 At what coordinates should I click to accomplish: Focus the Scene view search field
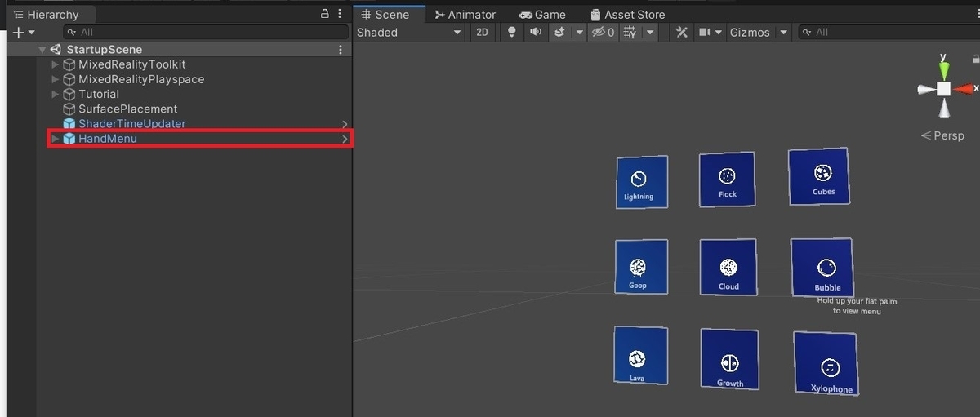tap(888, 33)
